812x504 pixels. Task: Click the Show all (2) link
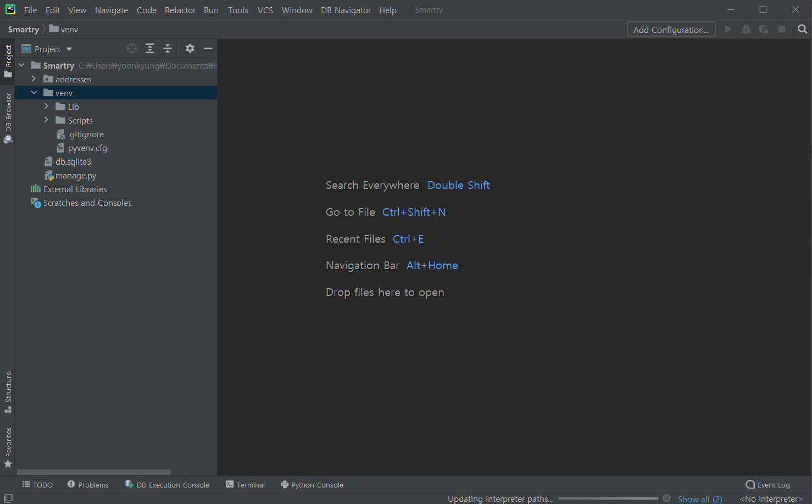click(x=700, y=499)
